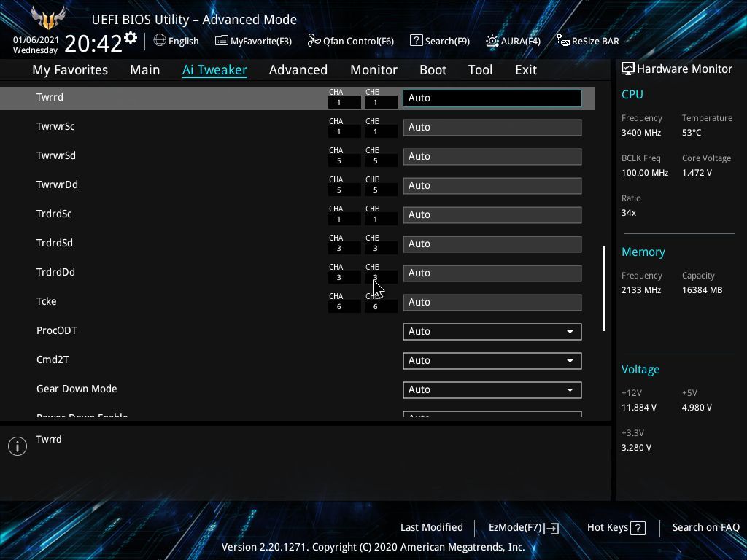This screenshot has width=747, height=560.
Task: Open the clock settings gear icon
Action: point(131,38)
